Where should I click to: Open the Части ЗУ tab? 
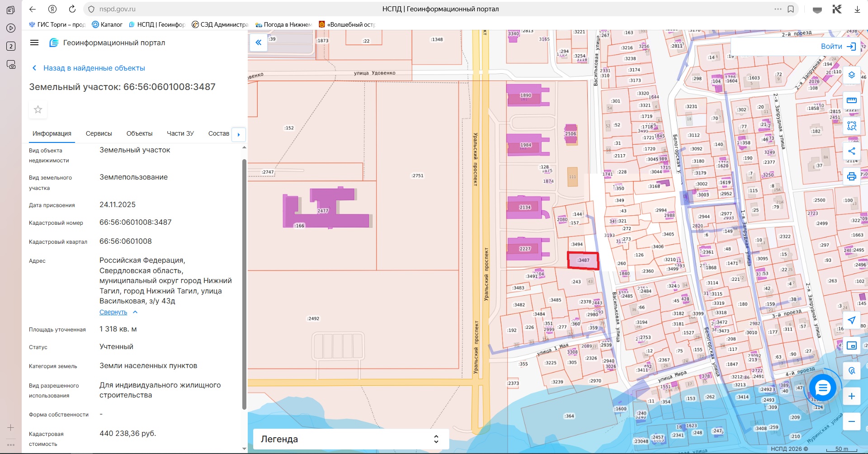coord(180,133)
